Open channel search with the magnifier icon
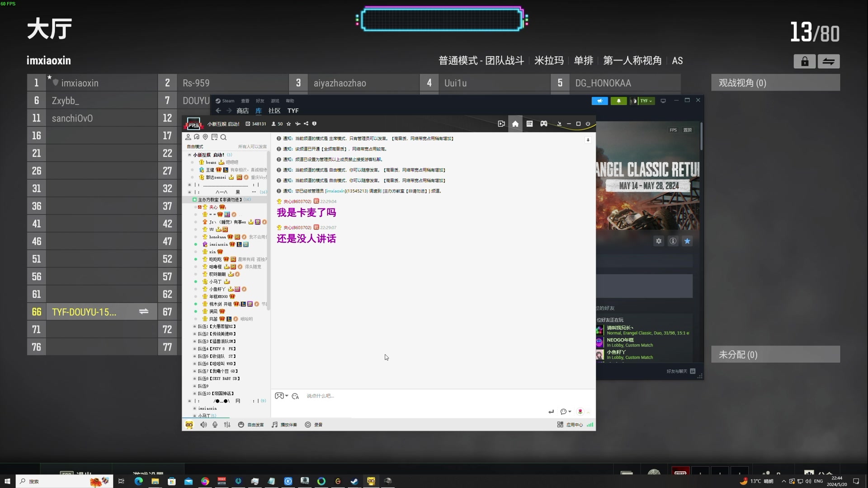 pos(224,137)
